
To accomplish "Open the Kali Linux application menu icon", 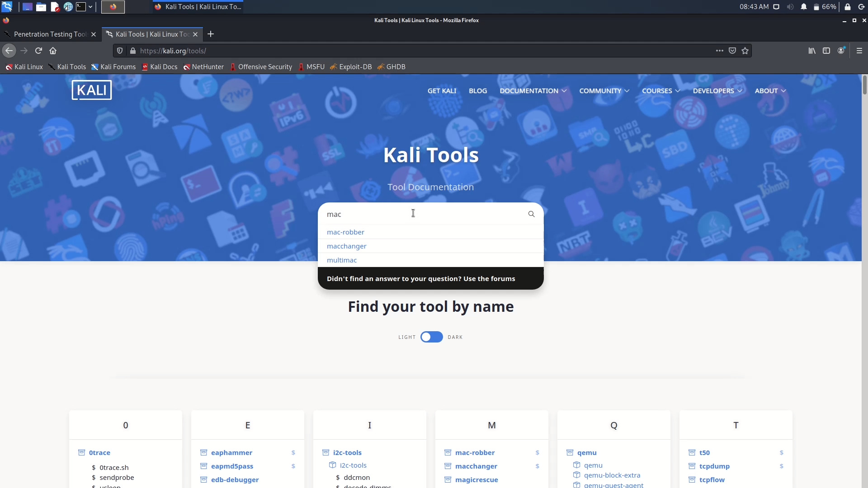I will (x=7, y=6).
